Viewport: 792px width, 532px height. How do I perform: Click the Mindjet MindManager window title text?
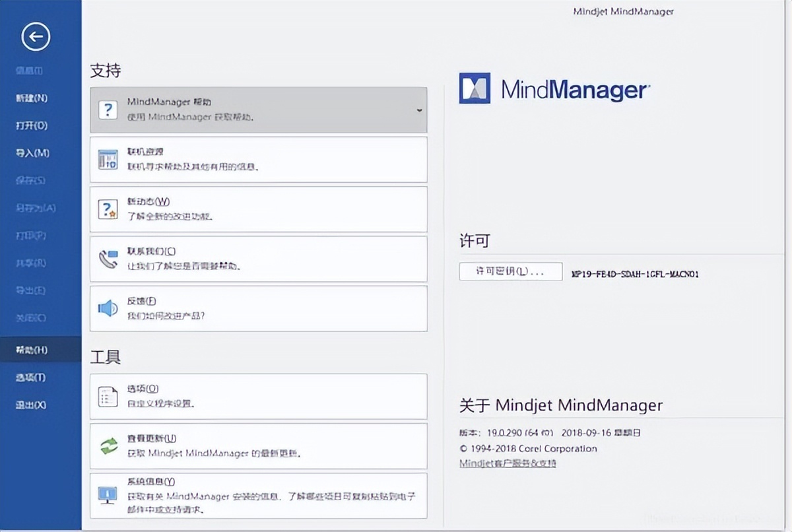tap(623, 11)
